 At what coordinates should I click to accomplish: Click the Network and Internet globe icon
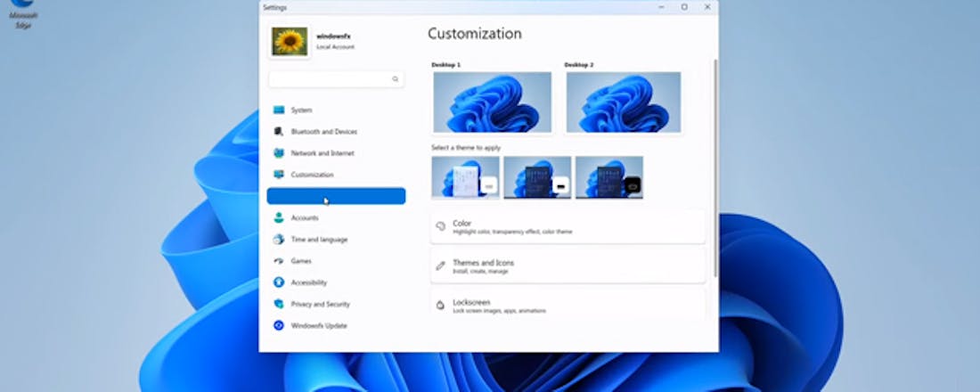[279, 153]
